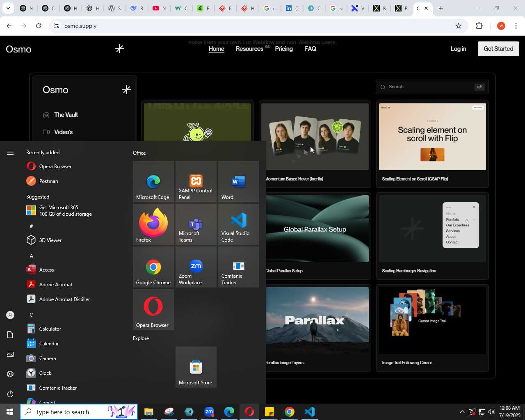Open Image Trail Following Cursor thumbnail

point(432,320)
